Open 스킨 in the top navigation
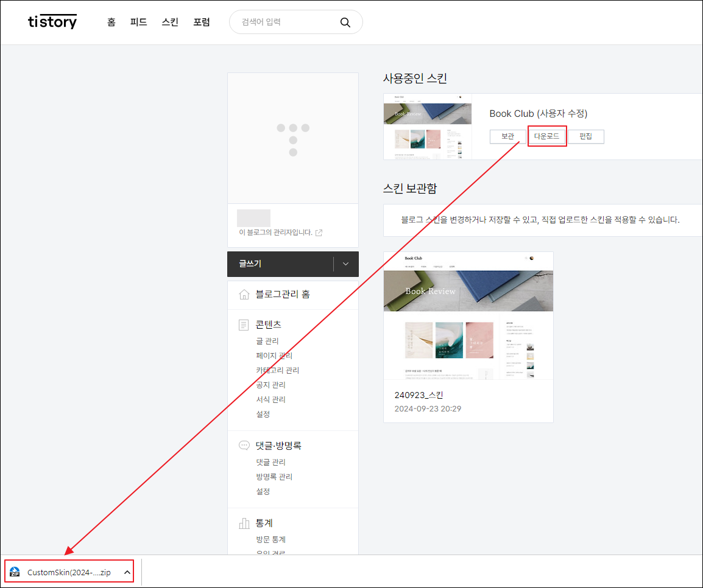 tap(170, 22)
